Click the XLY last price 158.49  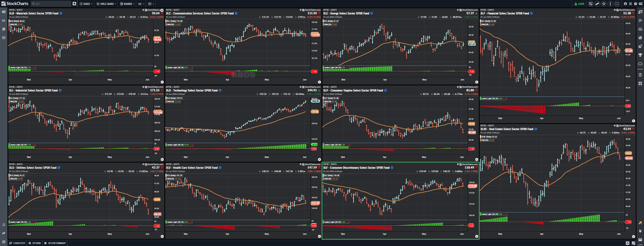470,168
